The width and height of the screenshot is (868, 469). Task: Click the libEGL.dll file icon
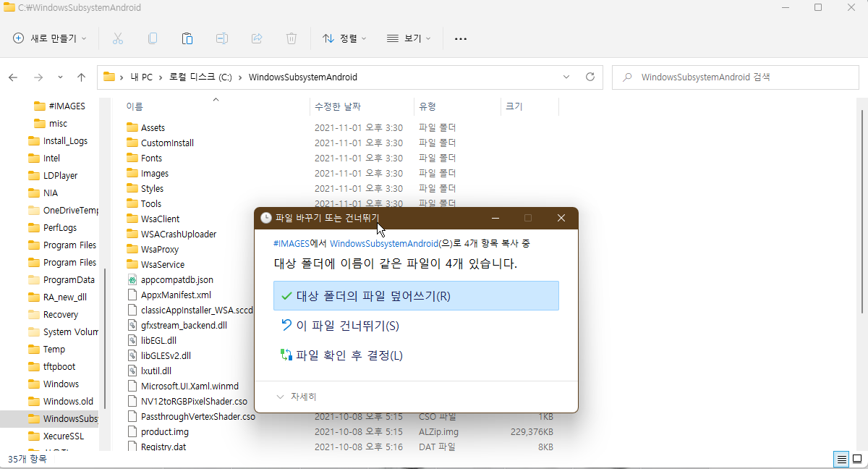[132, 340]
